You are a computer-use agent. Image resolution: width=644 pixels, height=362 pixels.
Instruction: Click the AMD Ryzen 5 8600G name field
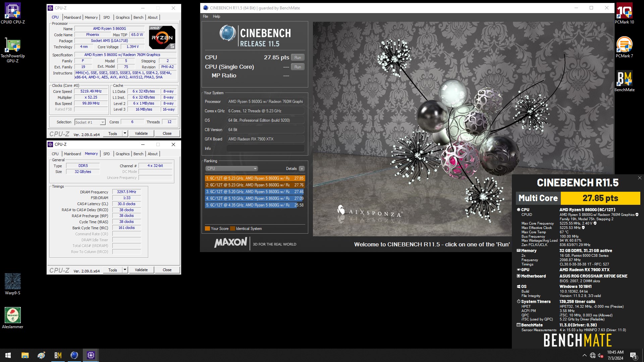pos(109,29)
